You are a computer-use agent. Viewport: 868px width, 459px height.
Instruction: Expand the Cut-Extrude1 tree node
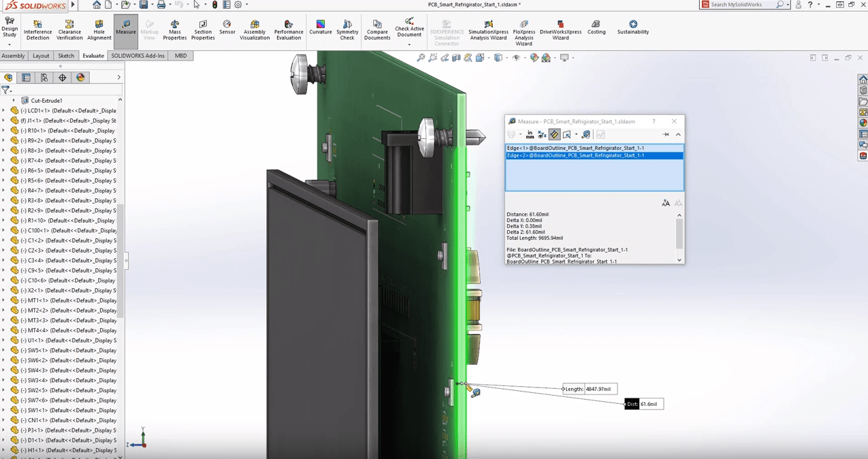14,100
